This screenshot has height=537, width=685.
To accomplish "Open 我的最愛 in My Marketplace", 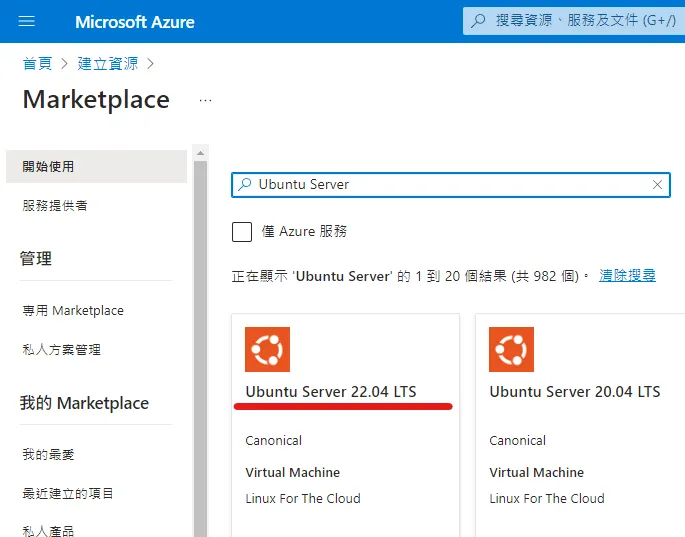I will [x=48, y=455].
